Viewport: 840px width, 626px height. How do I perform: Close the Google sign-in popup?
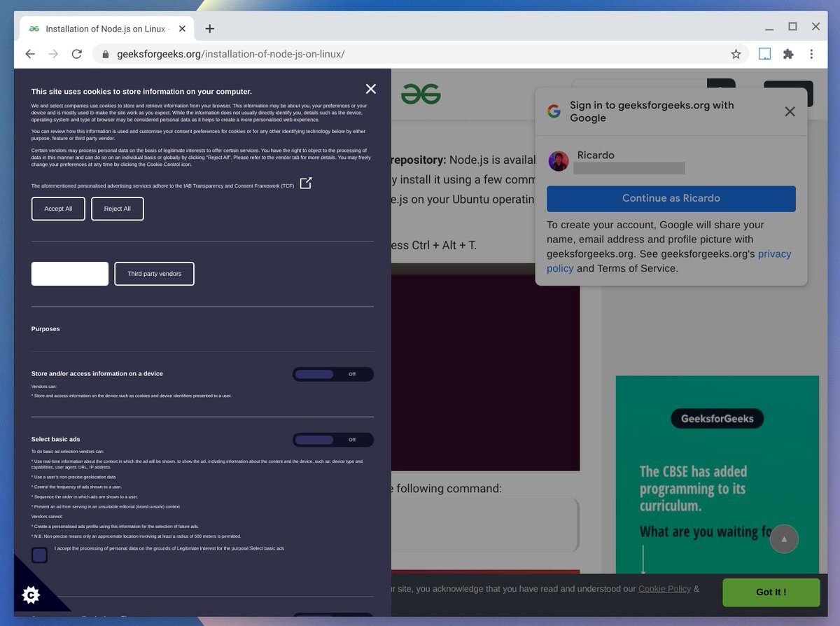[790, 111]
